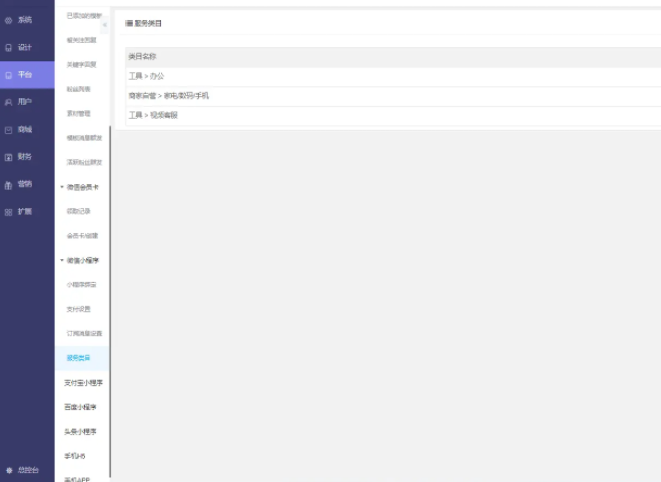Open the 设计 section icon
Image resolution: width=661 pixels, height=482 pixels.
8,48
